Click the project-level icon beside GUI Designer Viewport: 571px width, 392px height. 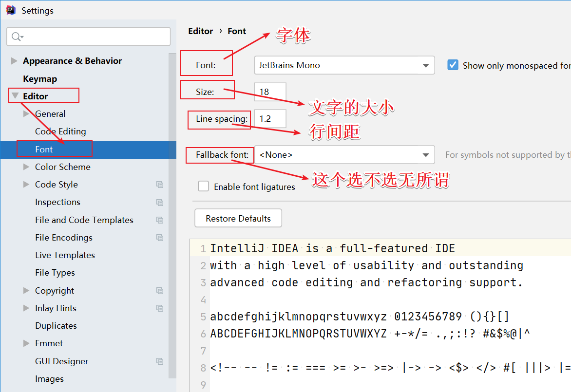click(x=159, y=361)
